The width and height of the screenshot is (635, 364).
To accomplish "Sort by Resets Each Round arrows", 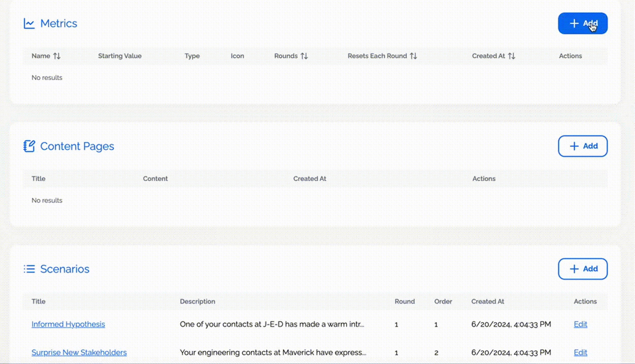I will tap(413, 56).
